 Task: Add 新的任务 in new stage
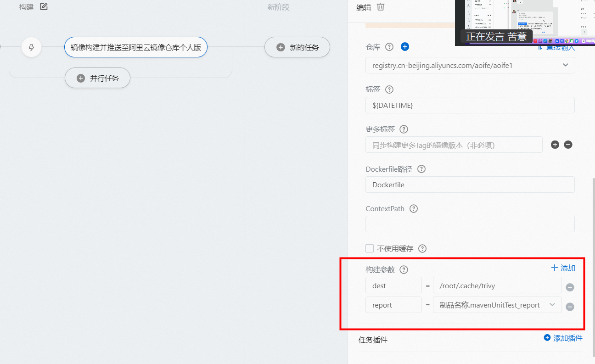pos(297,47)
